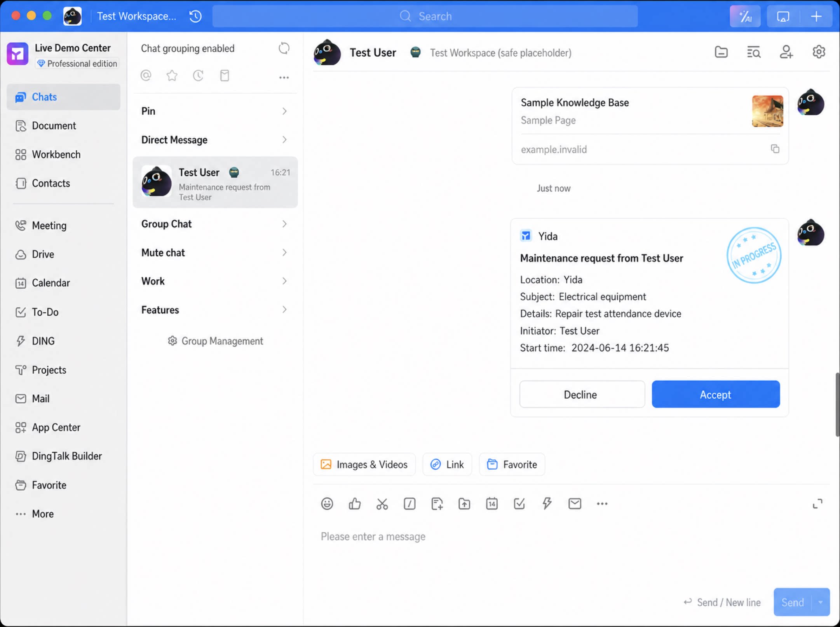Accept the maintenance request
840x627 pixels.
[715, 394]
